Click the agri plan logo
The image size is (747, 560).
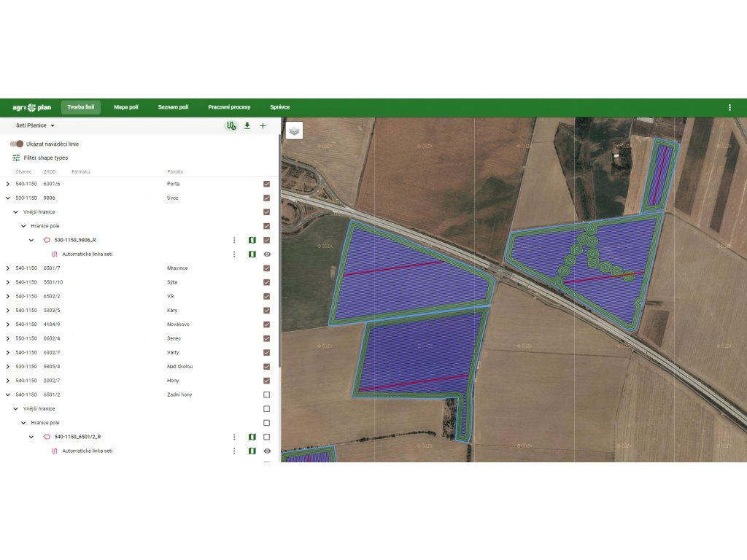[31, 107]
